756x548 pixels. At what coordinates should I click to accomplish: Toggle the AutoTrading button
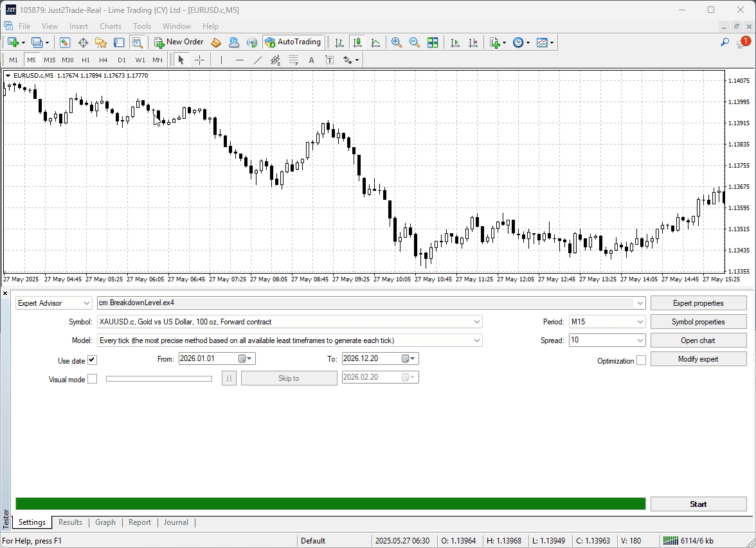coord(293,42)
